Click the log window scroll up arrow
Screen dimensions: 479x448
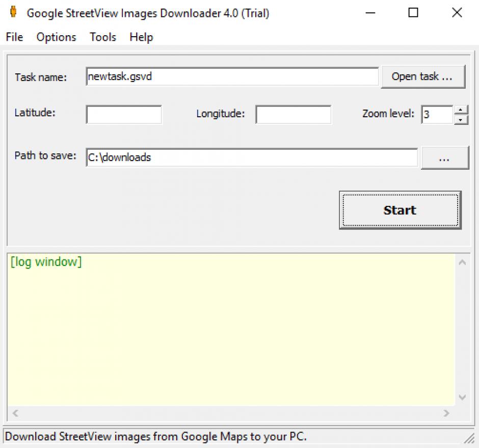point(463,262)
